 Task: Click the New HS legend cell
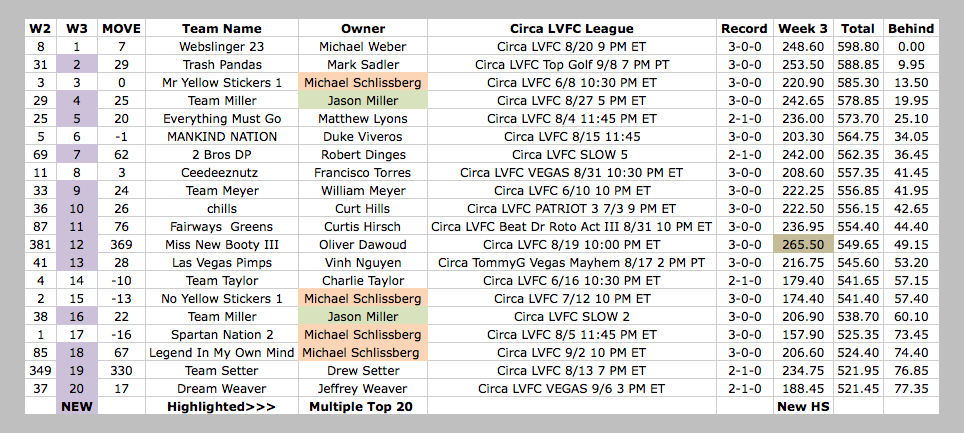point(804,406)
